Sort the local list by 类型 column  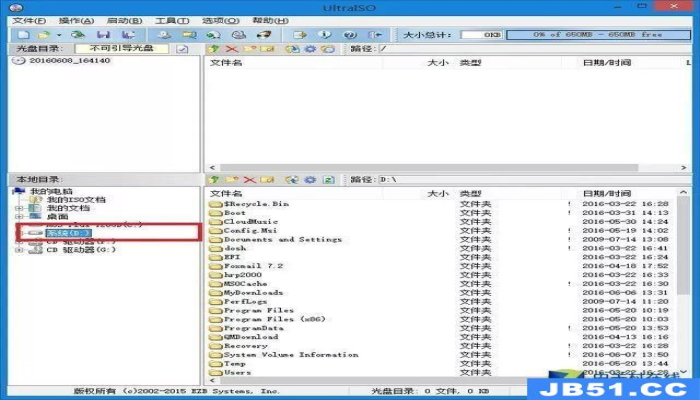point(471,193)
